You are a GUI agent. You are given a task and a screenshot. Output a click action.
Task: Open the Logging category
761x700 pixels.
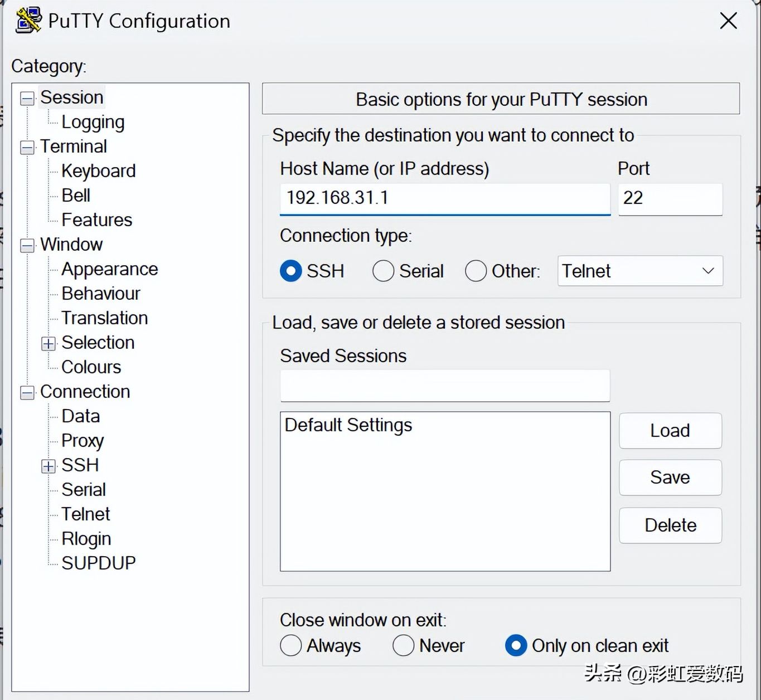[93, 122]
